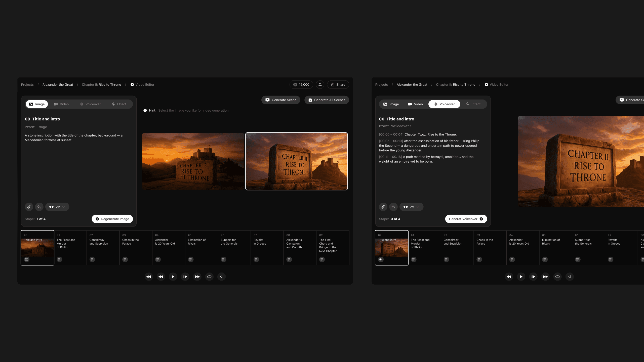Click the Generate All Scenes button
Image resolution: width=644 pixels, height=362 pixels.
pos(327,100)
